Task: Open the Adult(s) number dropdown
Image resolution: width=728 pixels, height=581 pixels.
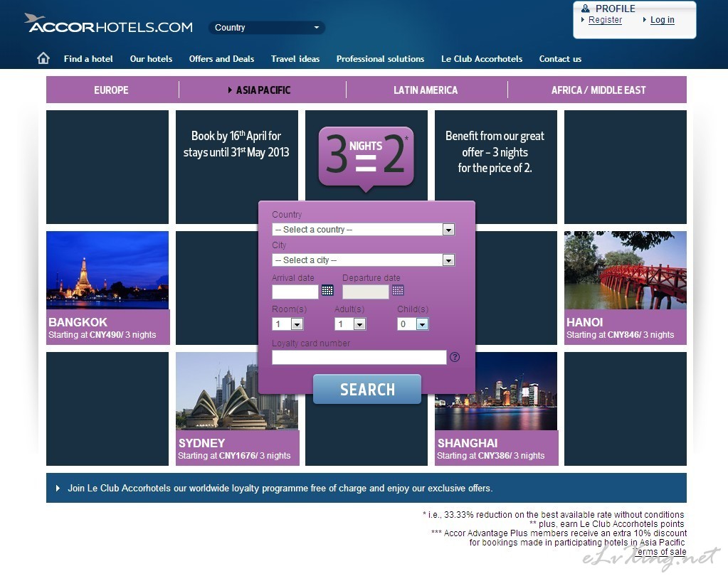Action: point(351,324)
